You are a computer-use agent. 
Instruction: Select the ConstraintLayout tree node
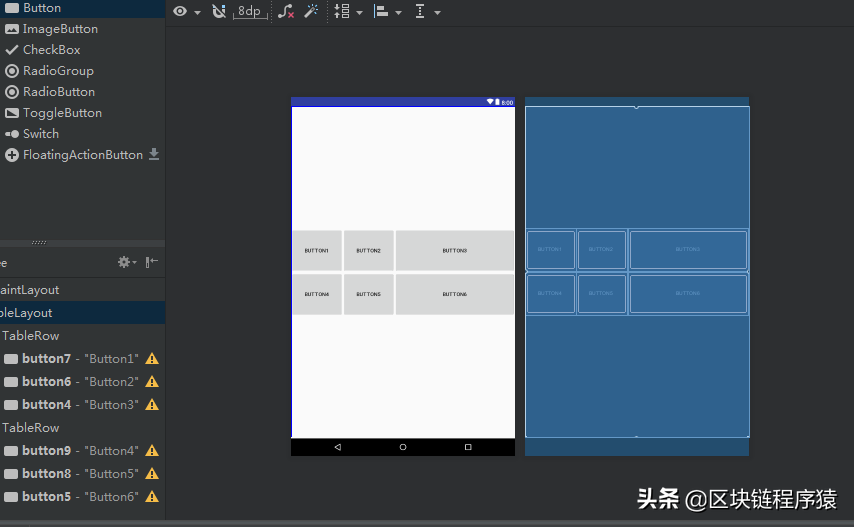[82, 290]
